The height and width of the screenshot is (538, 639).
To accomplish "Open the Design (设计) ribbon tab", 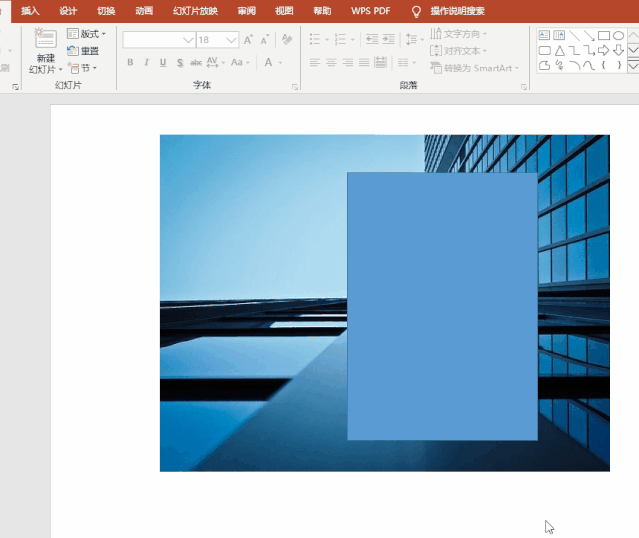I will (x=68, y=11).
